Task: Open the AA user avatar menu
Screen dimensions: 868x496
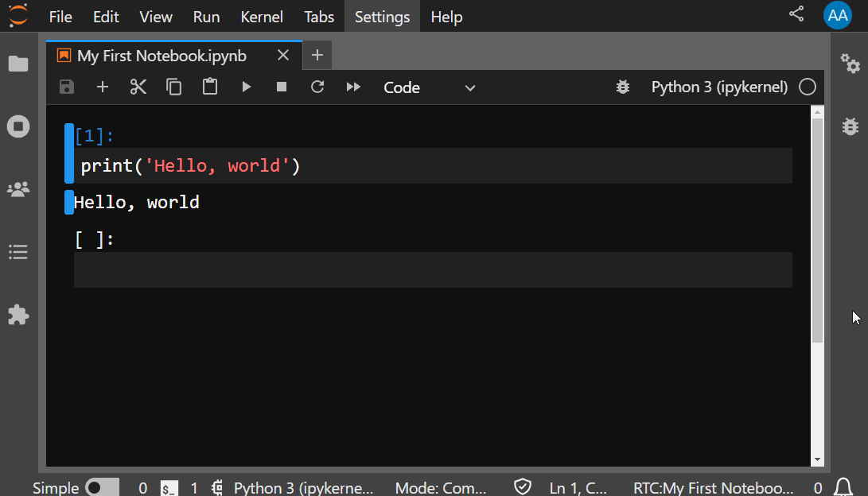Action: tap(838, 15)
